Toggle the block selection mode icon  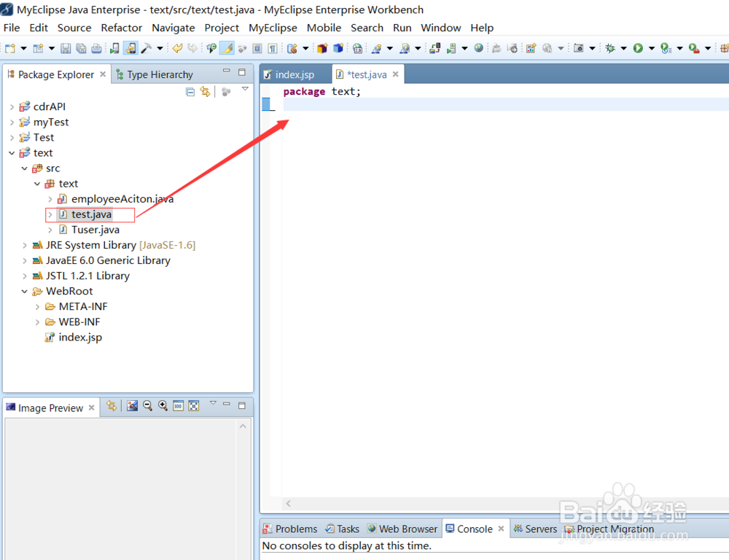pyautogui.click(x=257, y=48)
